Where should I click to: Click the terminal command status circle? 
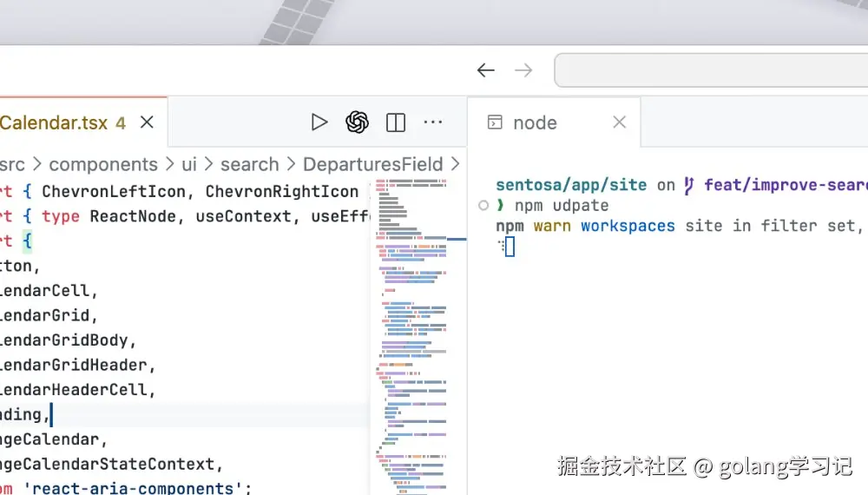click(483, 206)
